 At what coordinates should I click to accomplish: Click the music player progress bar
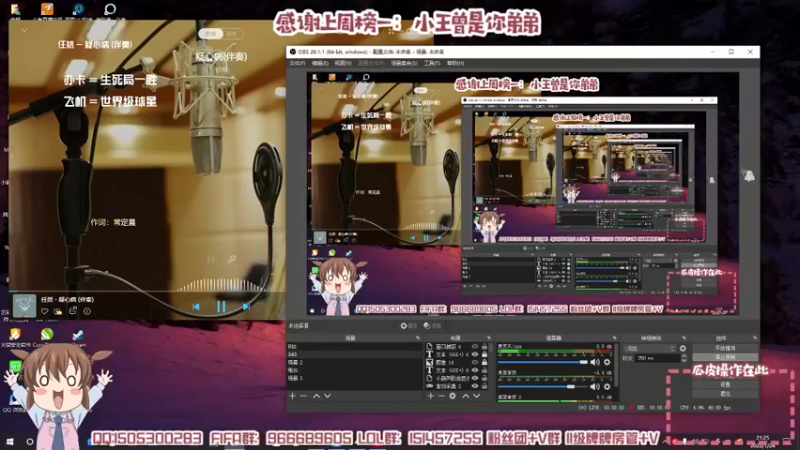tap(147, 291)
